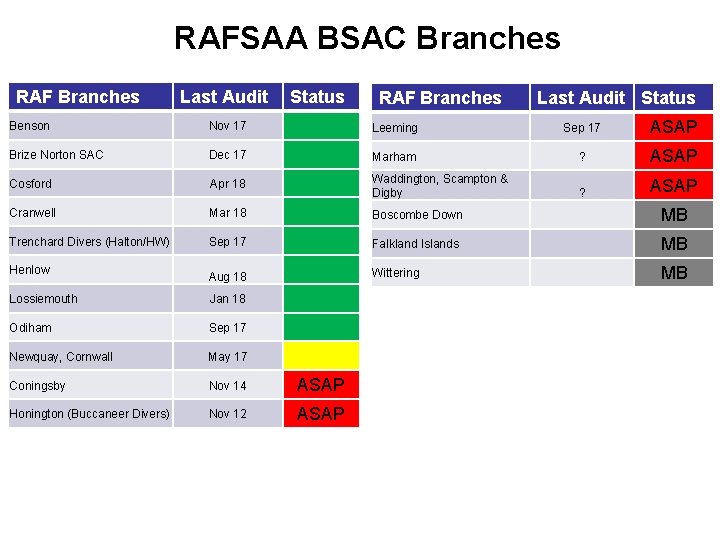Click the green status cell for Cosford
Screen dimensions: 720x540
(321, 183)
